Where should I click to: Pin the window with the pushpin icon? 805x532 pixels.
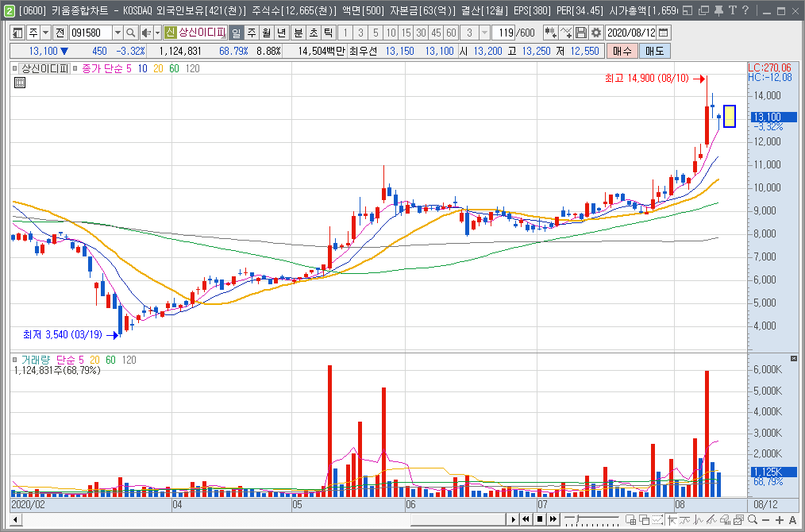click(x=720, y=10)
